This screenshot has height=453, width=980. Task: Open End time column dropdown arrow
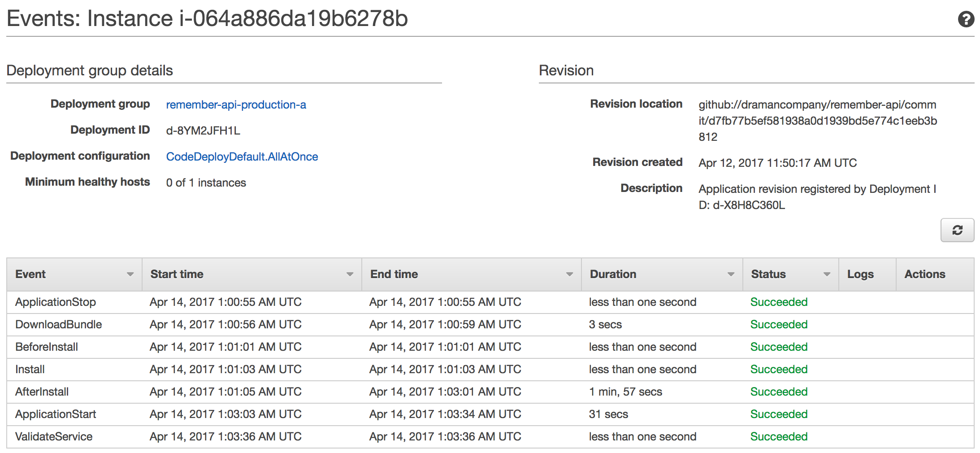tap(569, 274)
